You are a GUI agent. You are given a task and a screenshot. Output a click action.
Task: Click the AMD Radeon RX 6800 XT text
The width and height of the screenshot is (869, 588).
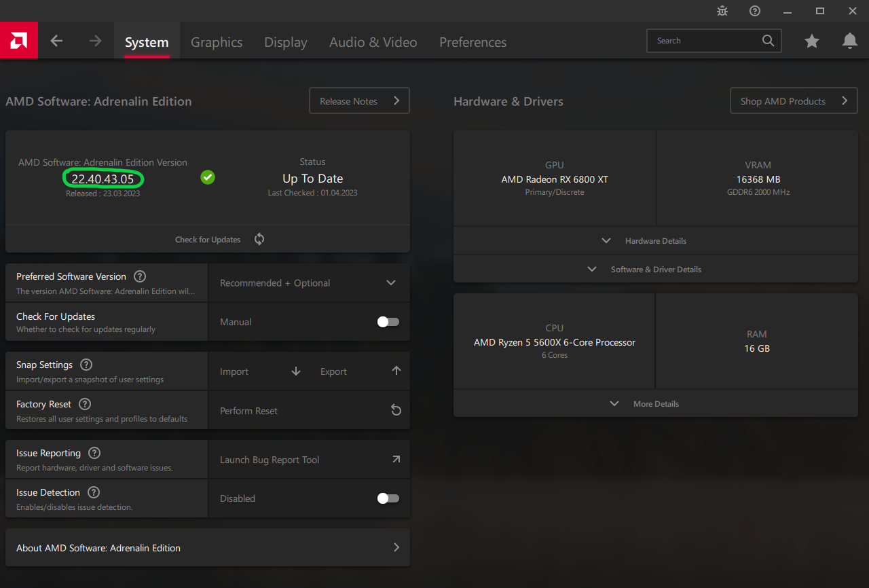point(555,179)
